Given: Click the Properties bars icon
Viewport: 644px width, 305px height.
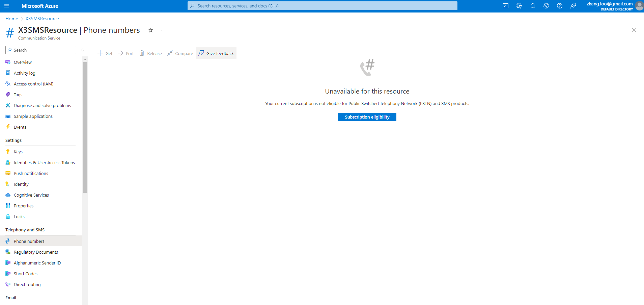Looking at the screenshot, I should (8, 206).
